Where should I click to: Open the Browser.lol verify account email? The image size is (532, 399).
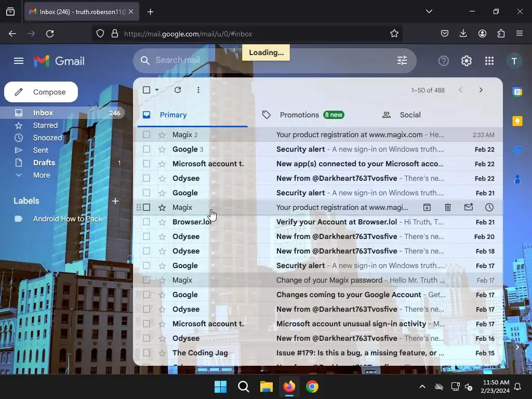pos(318,222)
